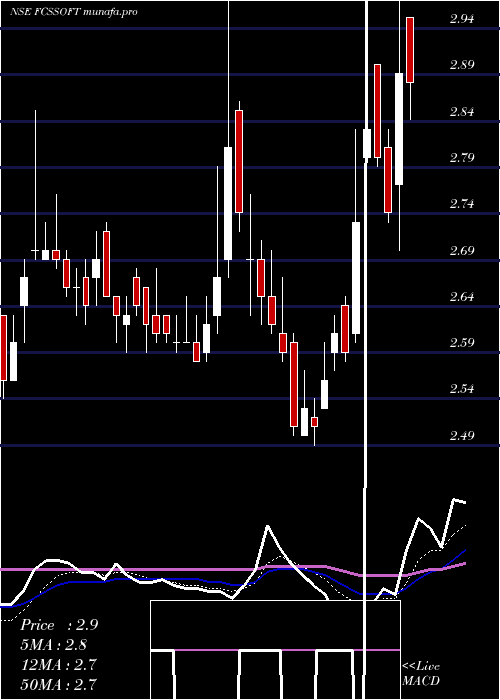Viewport: 500px width, 700px height.
Task: Click the 2.74 price axis label
Action: click(462, 204)
